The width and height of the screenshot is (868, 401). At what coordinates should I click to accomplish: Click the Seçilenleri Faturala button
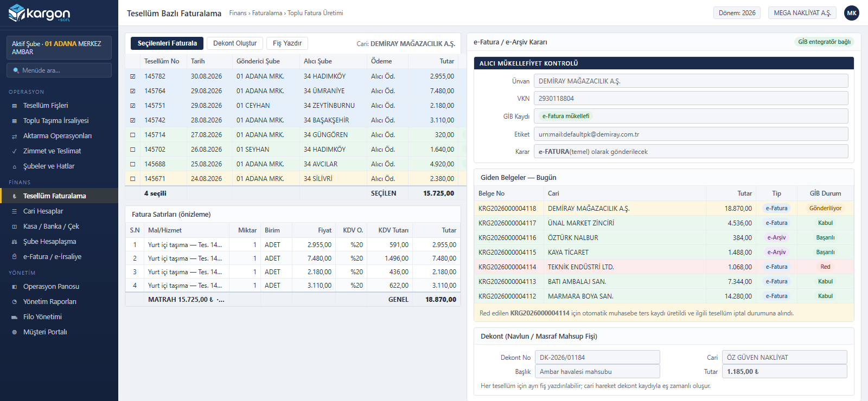click(x=167, y=43)
